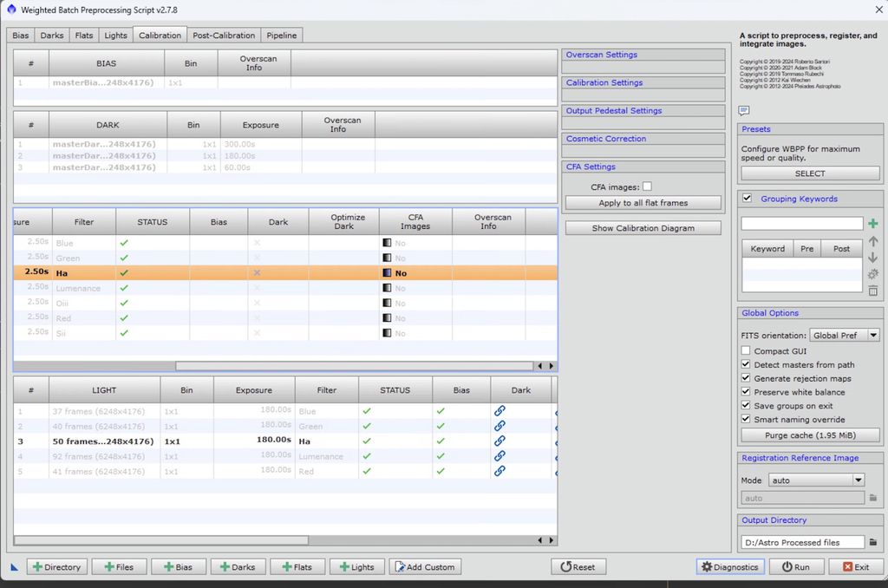Screen dimensions: 888x588
Task: Enable the Compact GUI checkbox
Action: [x=746, y=350]
